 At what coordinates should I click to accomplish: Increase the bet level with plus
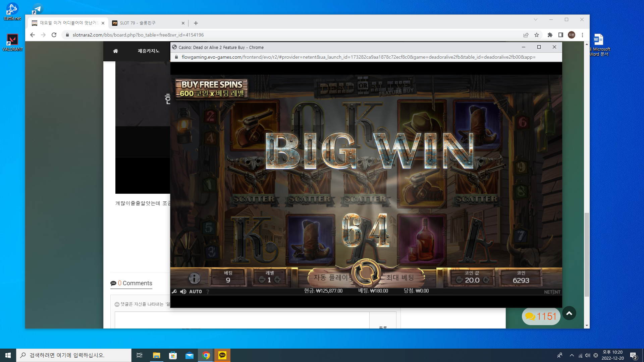277,280
